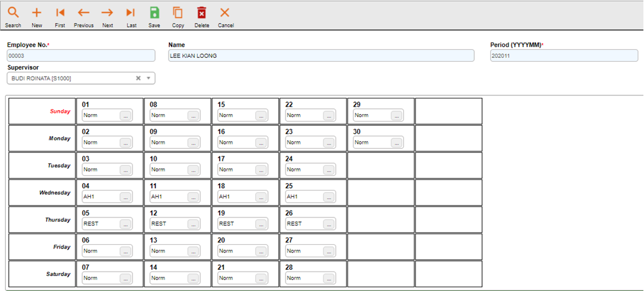Screen dimensions: 644x291
Task: Click the Employee No. field
Action: 81,56
